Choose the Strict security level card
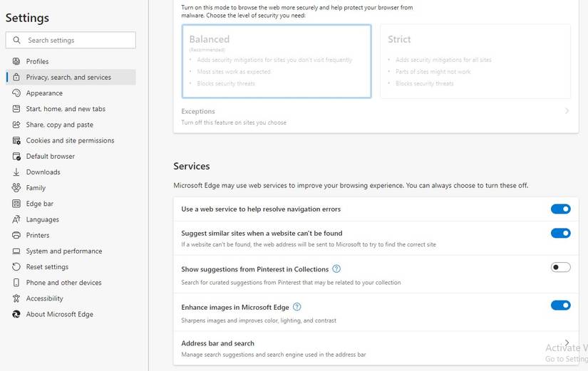 tap(475, 61)
